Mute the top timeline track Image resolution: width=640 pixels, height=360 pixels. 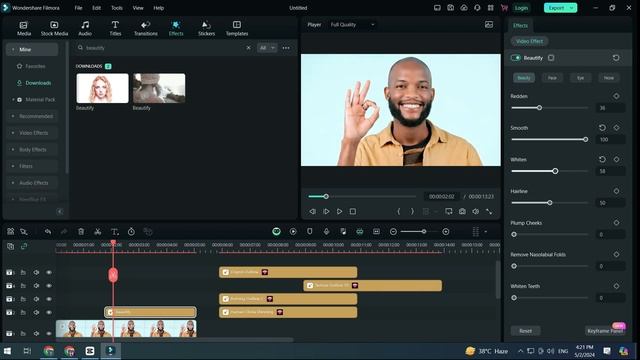coord(36,272)
